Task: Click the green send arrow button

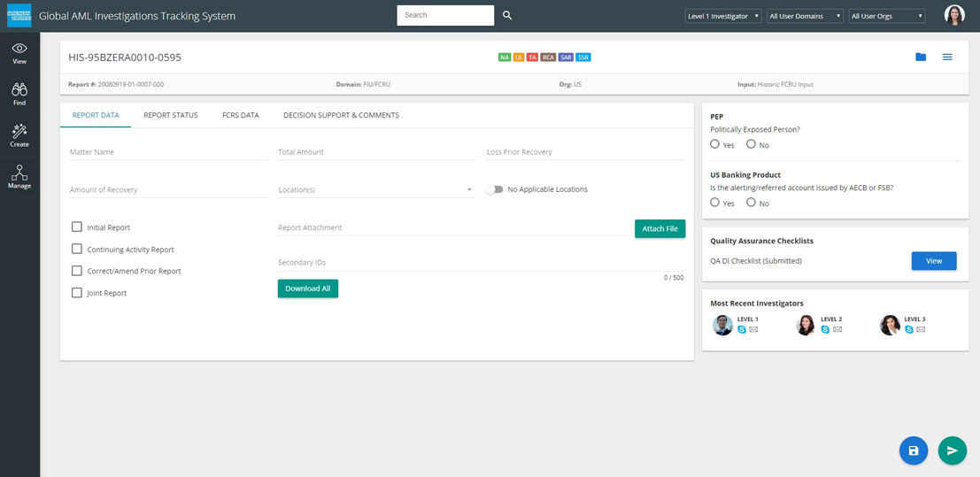Action: coord(953,450)
